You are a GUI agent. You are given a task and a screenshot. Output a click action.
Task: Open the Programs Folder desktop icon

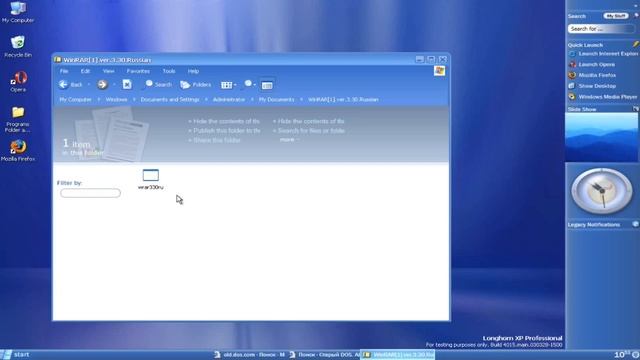[18, 119]
